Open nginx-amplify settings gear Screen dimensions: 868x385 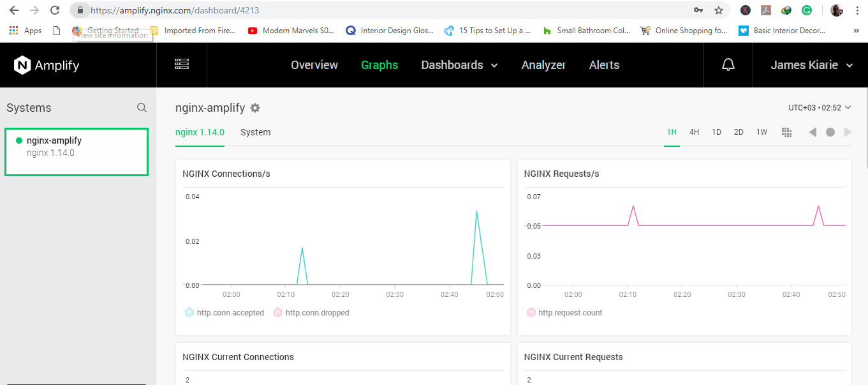point(255,108)
